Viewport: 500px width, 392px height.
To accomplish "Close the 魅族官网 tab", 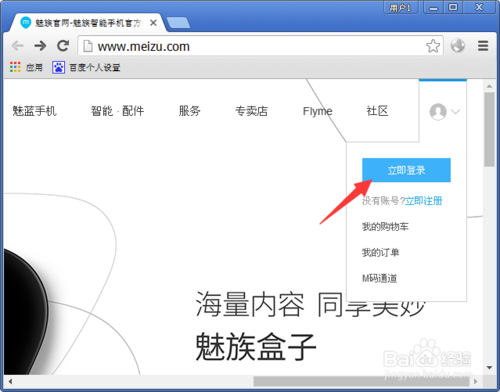I will 153,23.
